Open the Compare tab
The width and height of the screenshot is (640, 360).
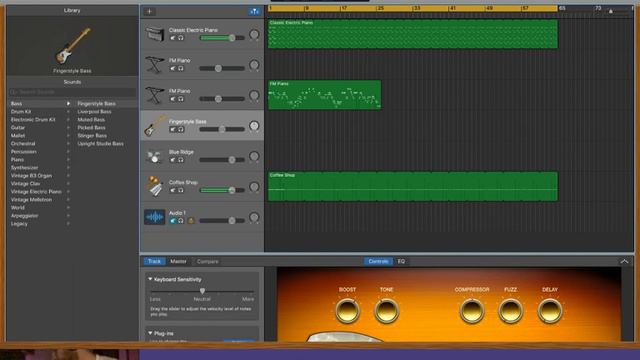click(x=207, y=261)
